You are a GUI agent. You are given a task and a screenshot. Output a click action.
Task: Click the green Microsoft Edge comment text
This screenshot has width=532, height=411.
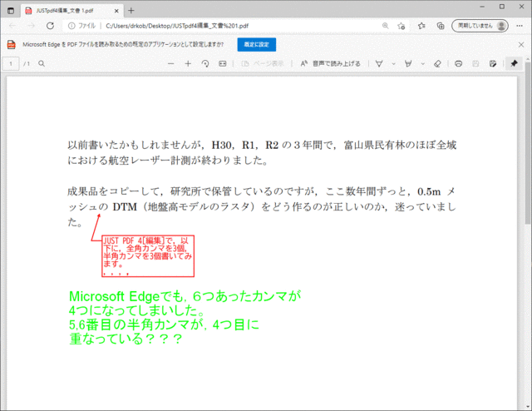185,318
